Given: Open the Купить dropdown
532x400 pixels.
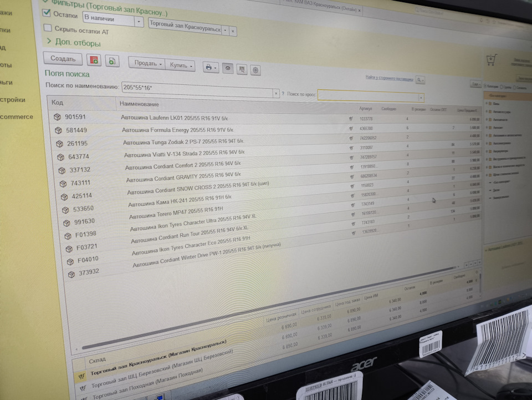Looking at the screenshot, I should click(x=181, y=65).
